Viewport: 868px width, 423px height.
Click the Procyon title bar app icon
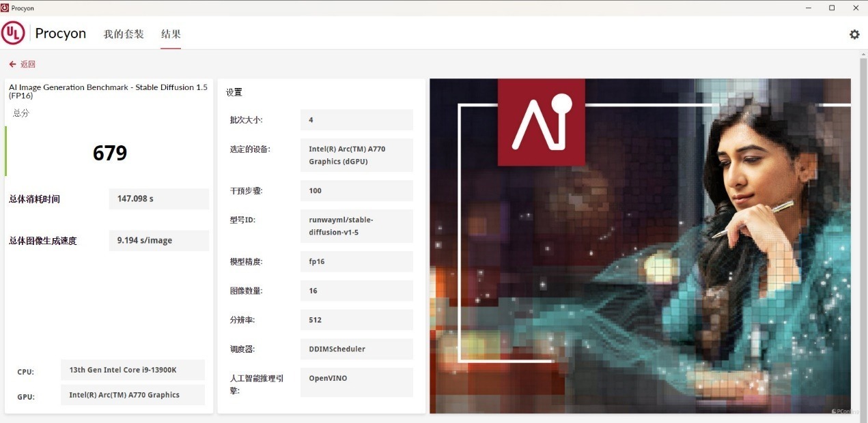[5, 8]
